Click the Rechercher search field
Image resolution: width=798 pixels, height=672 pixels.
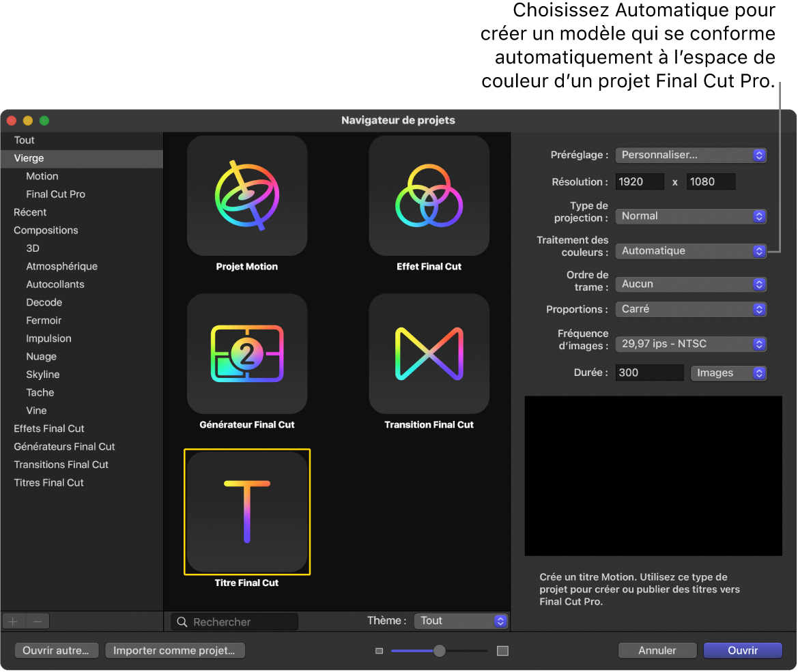coord(235,622)
